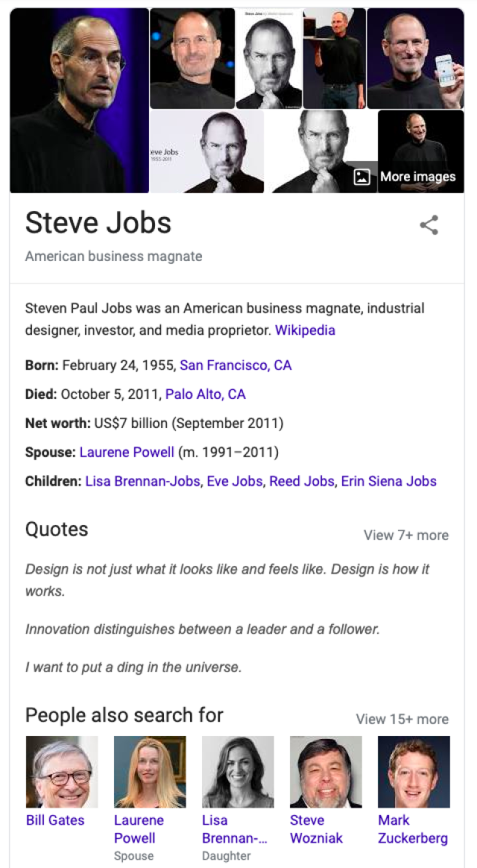
Task: Click the Mark Zuckerberg link
Action: click(x=413, y=828)
